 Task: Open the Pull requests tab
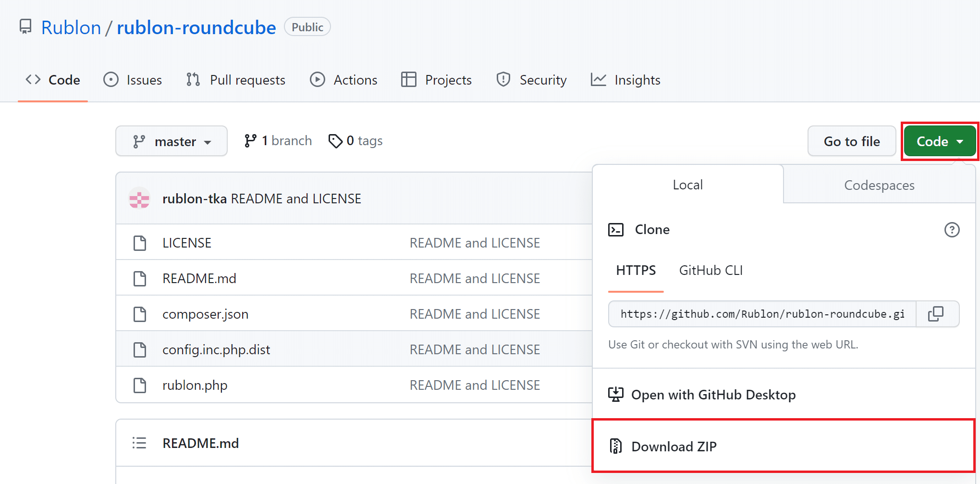pyautogui.click(x=236, y=80)
